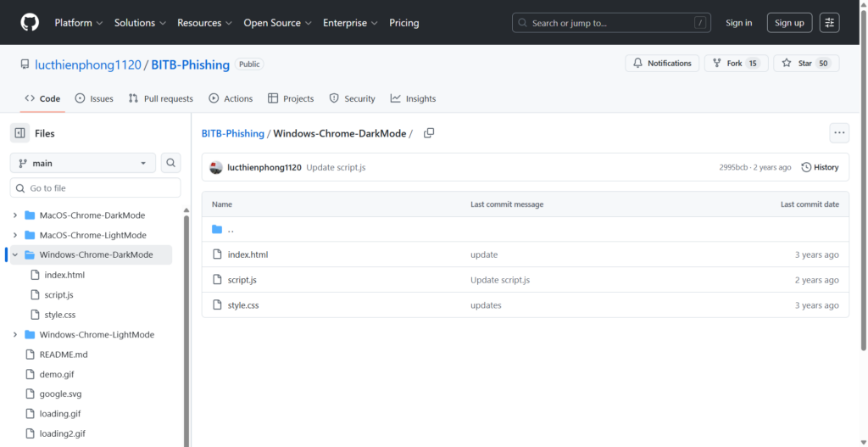Open the Pull requests tab
Viewport: 868px width, 447px height.
[x=161, y=98]
